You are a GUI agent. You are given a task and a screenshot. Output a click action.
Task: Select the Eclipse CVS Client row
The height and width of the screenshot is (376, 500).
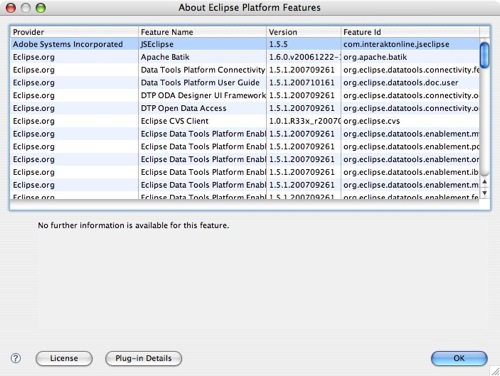click(245, 121)
